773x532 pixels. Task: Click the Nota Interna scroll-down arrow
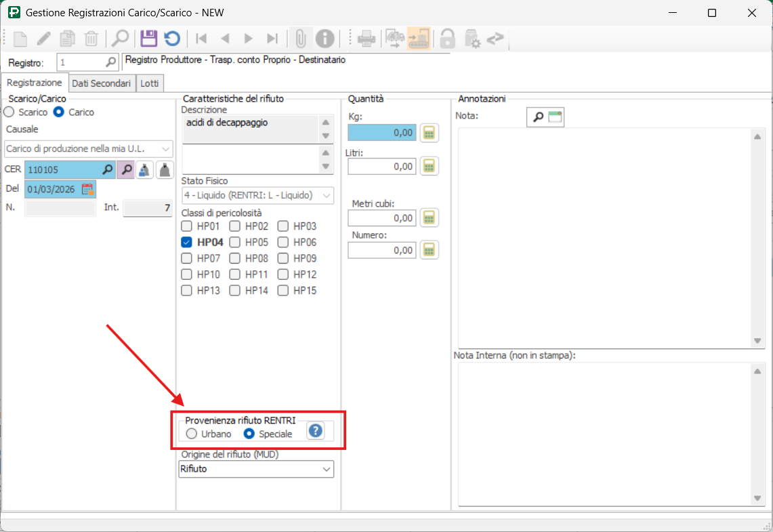pyautogui.click(x=757, y=498)
